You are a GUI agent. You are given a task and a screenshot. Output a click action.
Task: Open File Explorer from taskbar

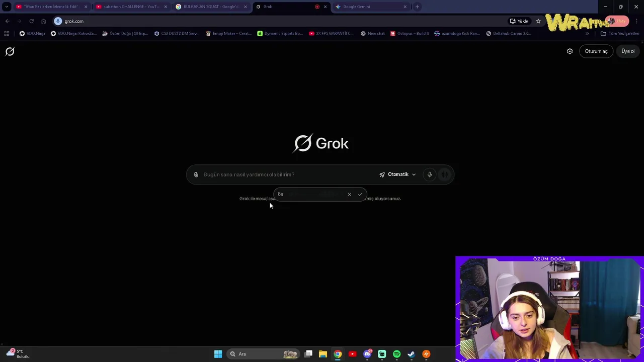[323, 354]
